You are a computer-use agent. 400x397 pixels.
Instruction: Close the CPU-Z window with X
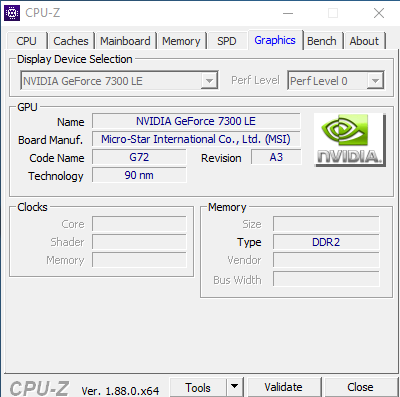point(379,13)
